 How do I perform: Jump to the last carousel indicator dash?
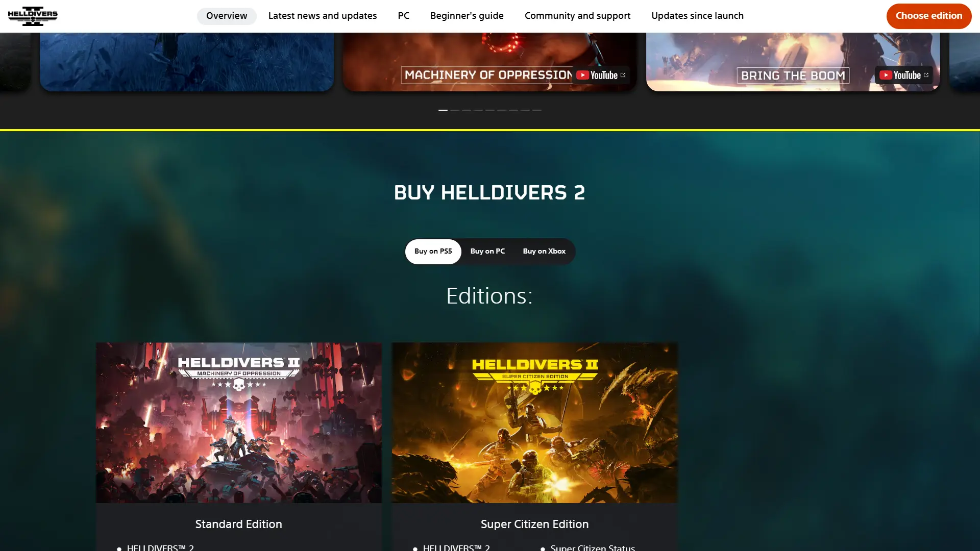pyautogui.click(x=537, y=110)
